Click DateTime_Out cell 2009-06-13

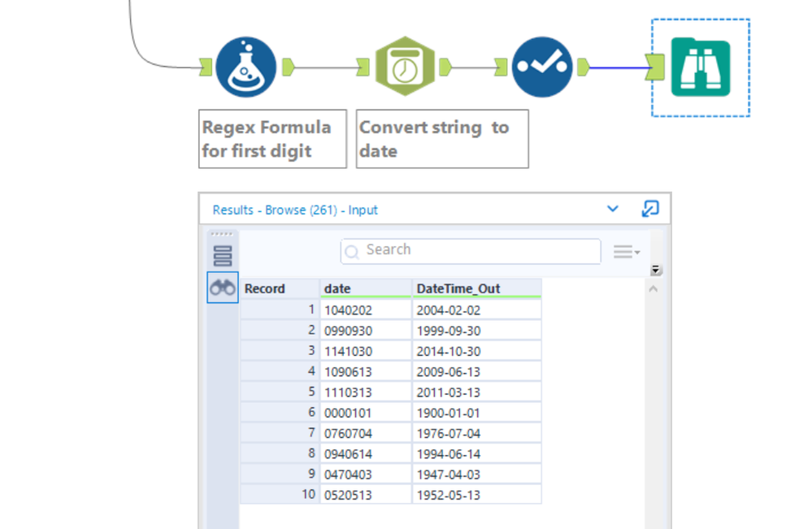point(477,371)
